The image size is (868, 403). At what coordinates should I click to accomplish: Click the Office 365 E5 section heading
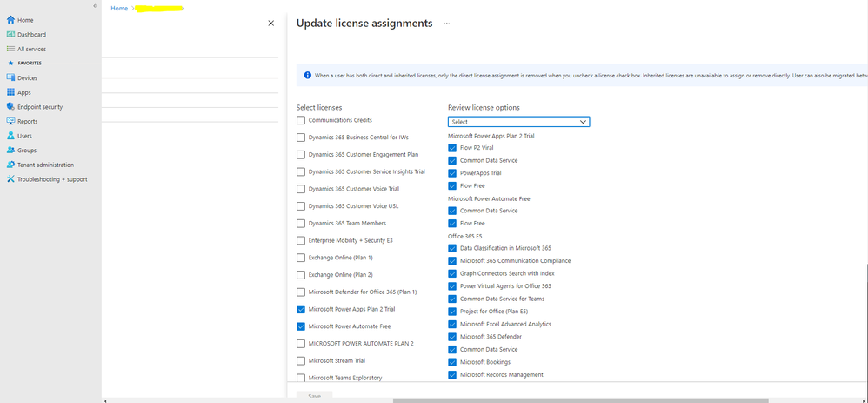coord(465,236)
